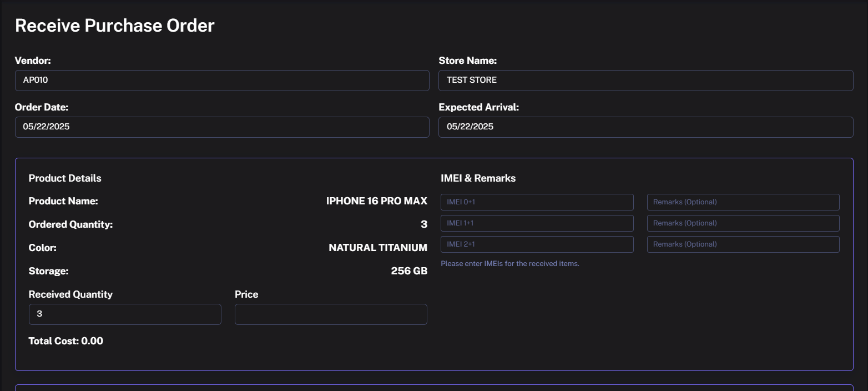Screen dimensions: 868x391
Task: Click Remarks field beside IMEI 1+1
Action: 743,223
